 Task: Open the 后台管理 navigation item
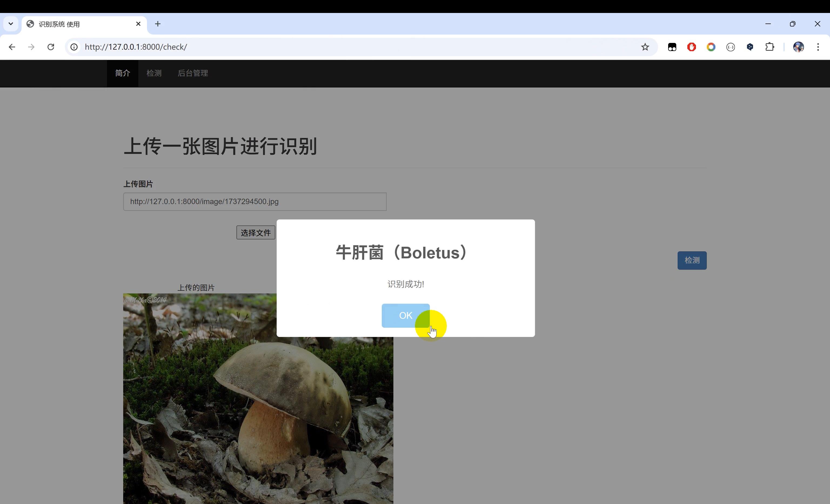pyautogui.click(x=193, y=73)
